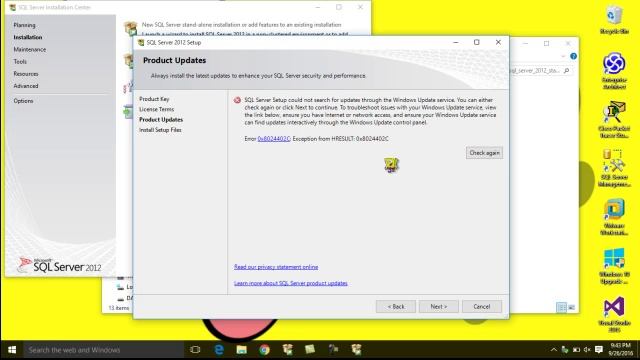Open VMware Workstation desktop shortcut

pos(614,216)
